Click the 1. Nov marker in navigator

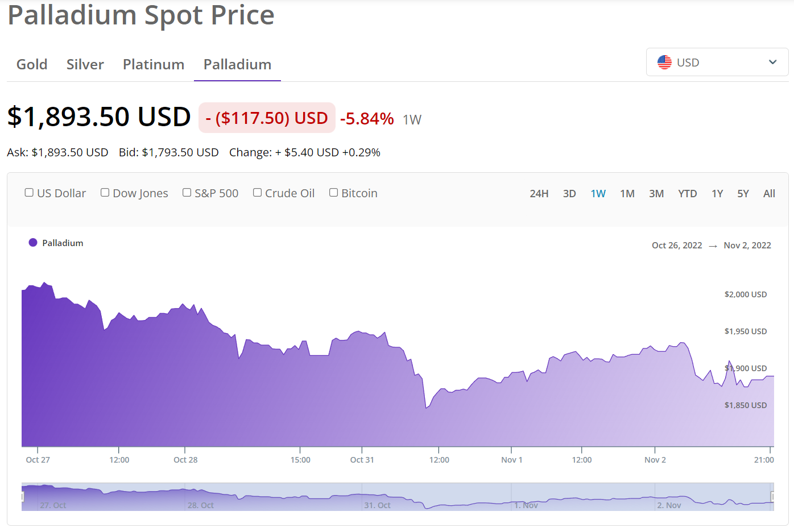(526, 505)
